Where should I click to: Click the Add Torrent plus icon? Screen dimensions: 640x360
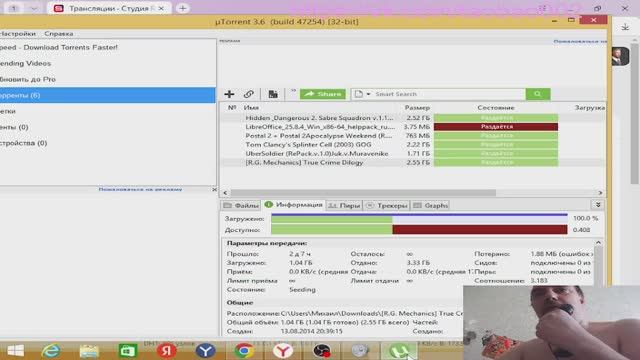(x=229, y=94)
